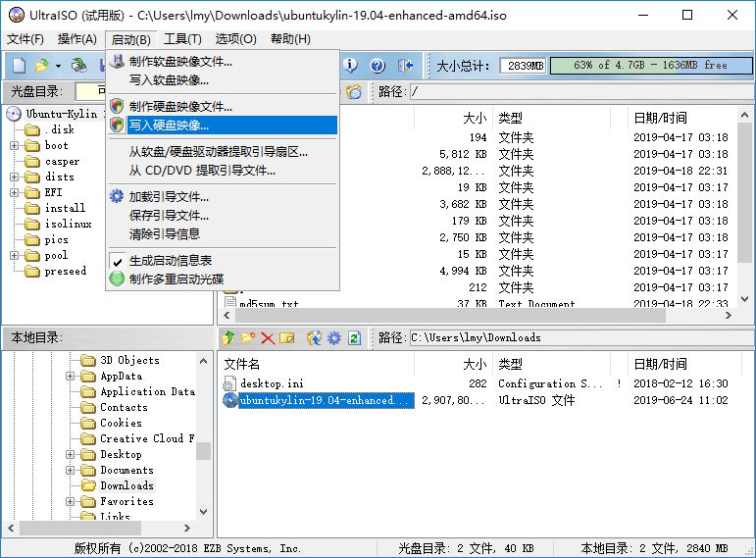
Task: Sort ISO list by 类型 column header
Action: point(551,118)
